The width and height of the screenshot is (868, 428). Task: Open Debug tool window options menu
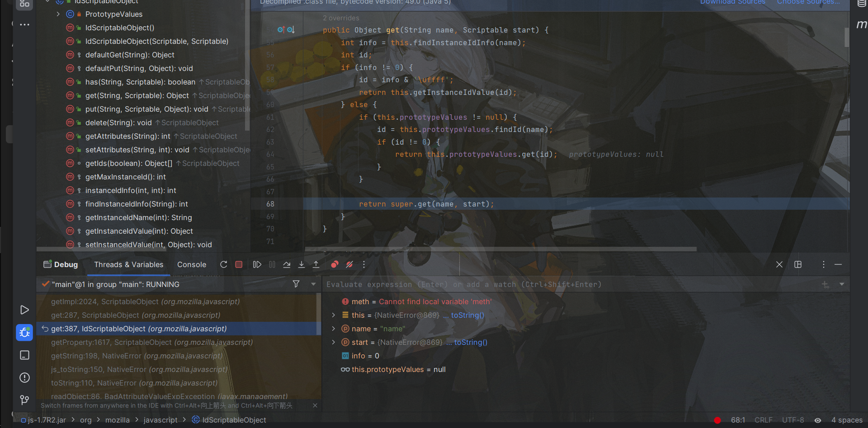pyautogui.click(x=823, y=264)
